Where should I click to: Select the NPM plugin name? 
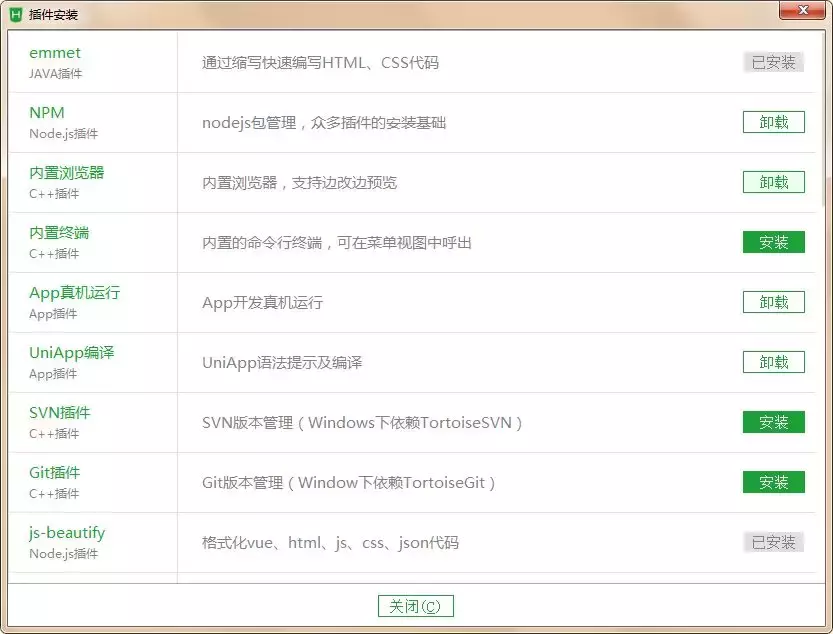pyautogui.click(x=45, y=112)
